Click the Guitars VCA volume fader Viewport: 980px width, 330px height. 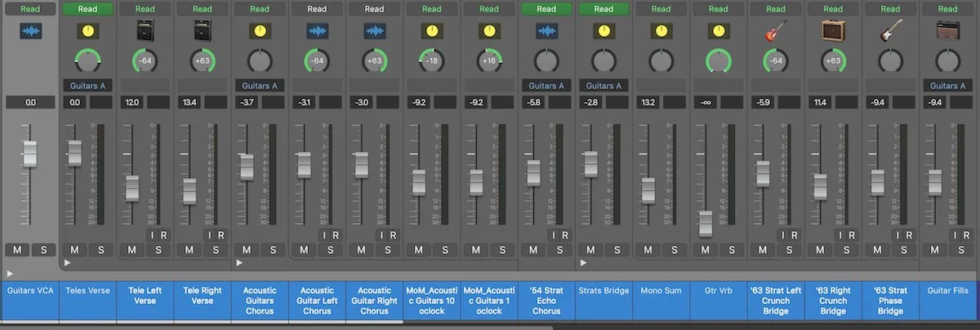(30, 154)
